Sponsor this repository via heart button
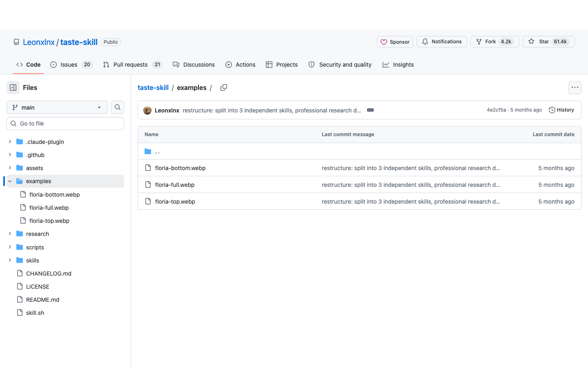588x368 pixels. 395,42
